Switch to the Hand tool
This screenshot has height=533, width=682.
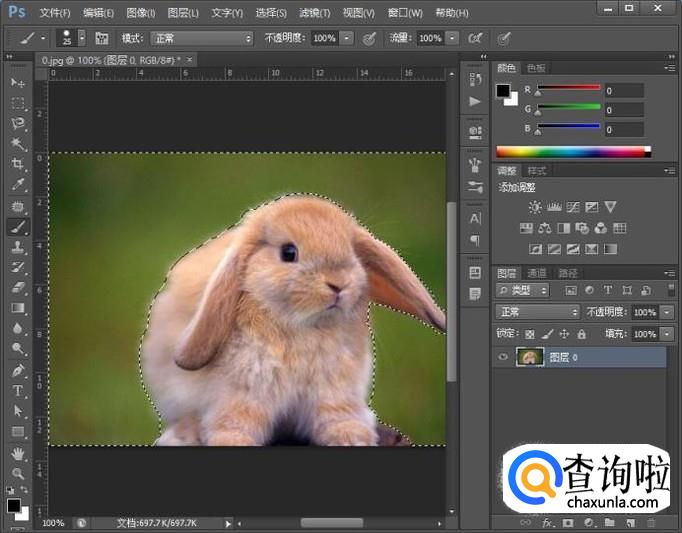(17, 453)
